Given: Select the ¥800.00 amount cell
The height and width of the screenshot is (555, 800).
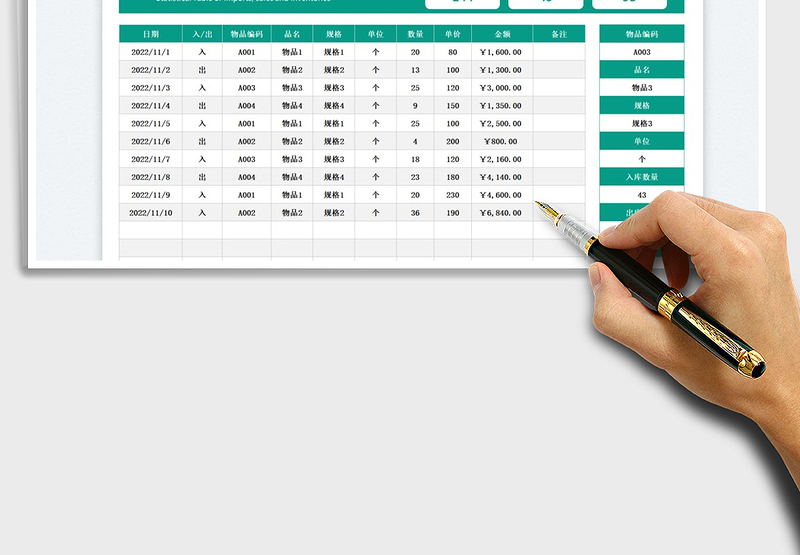Looking at the screenshot, I should point(501,142).
